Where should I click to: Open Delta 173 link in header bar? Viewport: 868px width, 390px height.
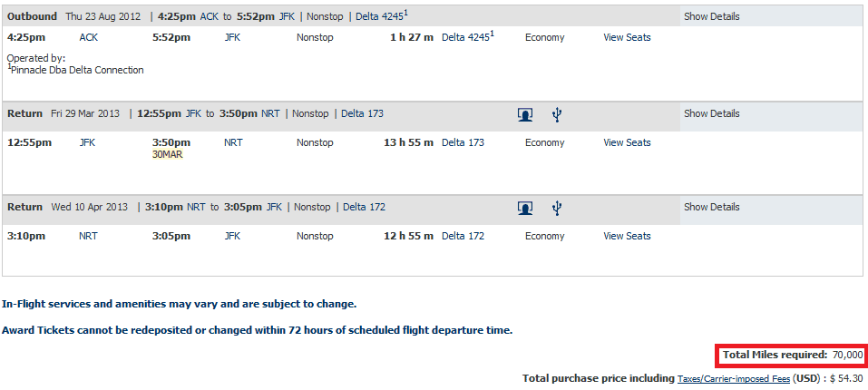[362, 113]
